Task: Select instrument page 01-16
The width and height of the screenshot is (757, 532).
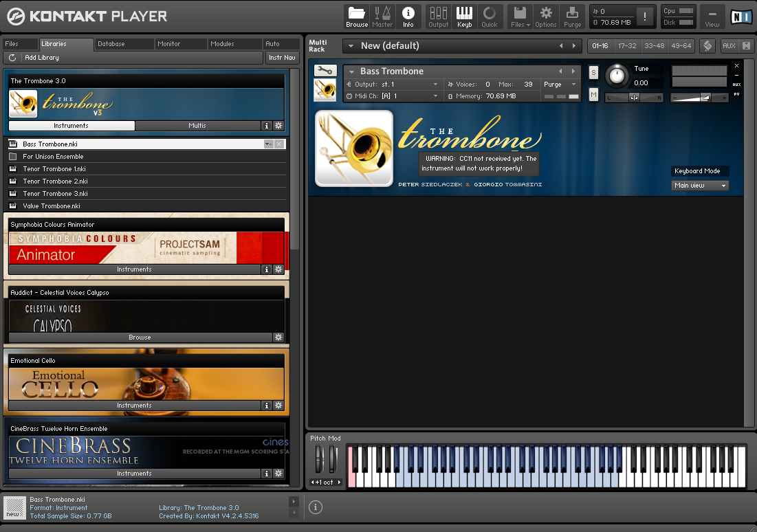Action: [x=600, y=46]
